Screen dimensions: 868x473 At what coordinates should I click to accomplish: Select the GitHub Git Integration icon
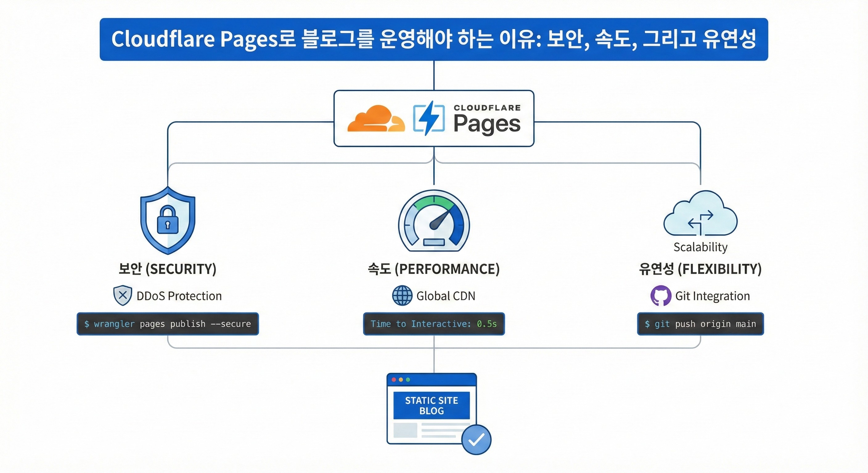tap(661, 296)
